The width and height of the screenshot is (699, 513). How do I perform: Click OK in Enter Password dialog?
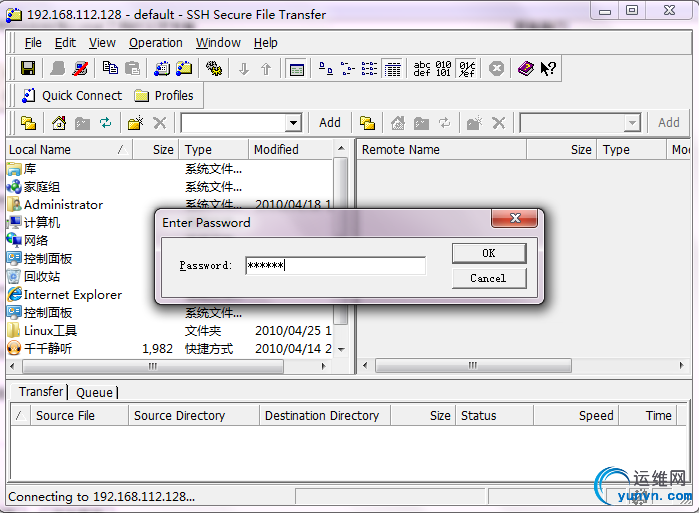(x=489, y=253)
